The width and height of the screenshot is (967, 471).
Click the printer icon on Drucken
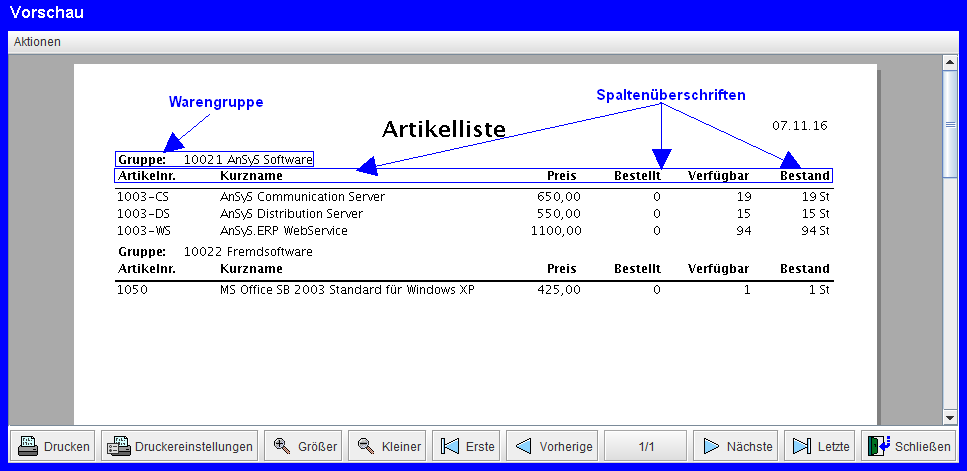28,446
